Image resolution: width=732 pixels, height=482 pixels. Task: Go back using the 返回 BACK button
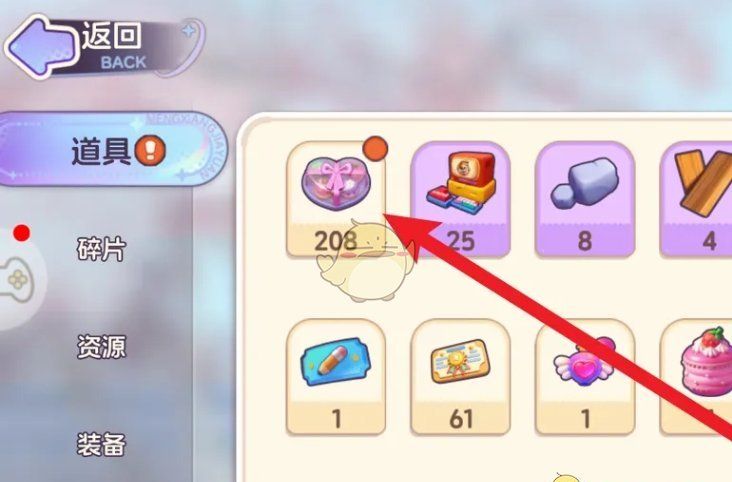click(x=105, y=46)
